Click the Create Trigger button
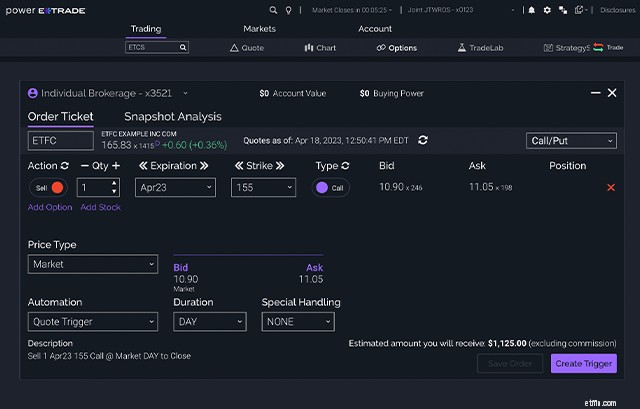640x409 pixels. (584, 363)
